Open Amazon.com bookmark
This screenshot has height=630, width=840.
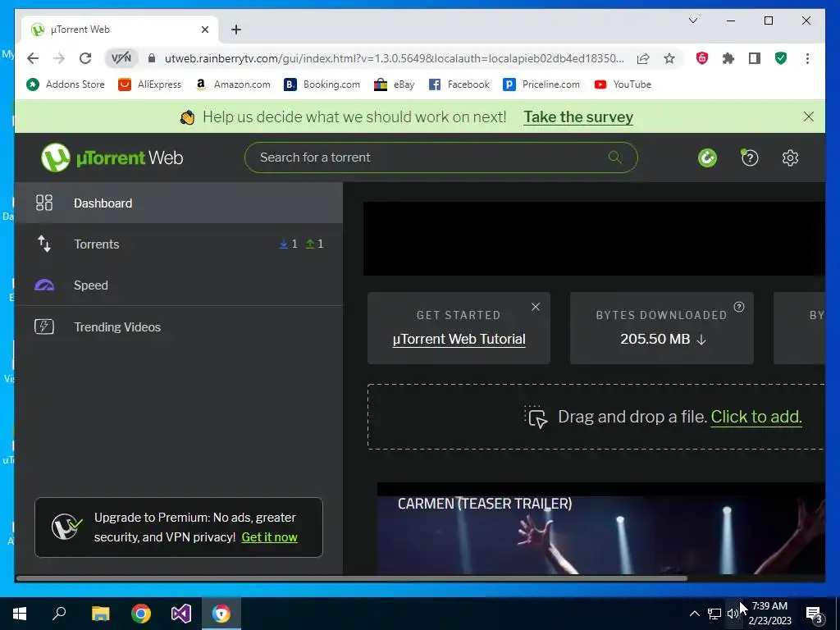(232, 84)
